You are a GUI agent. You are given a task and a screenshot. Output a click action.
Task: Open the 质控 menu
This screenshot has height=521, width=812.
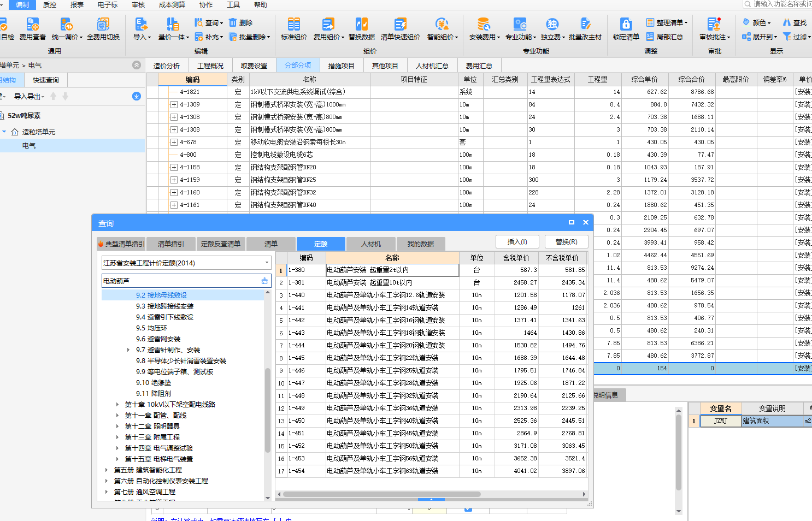tap(50, 4)
